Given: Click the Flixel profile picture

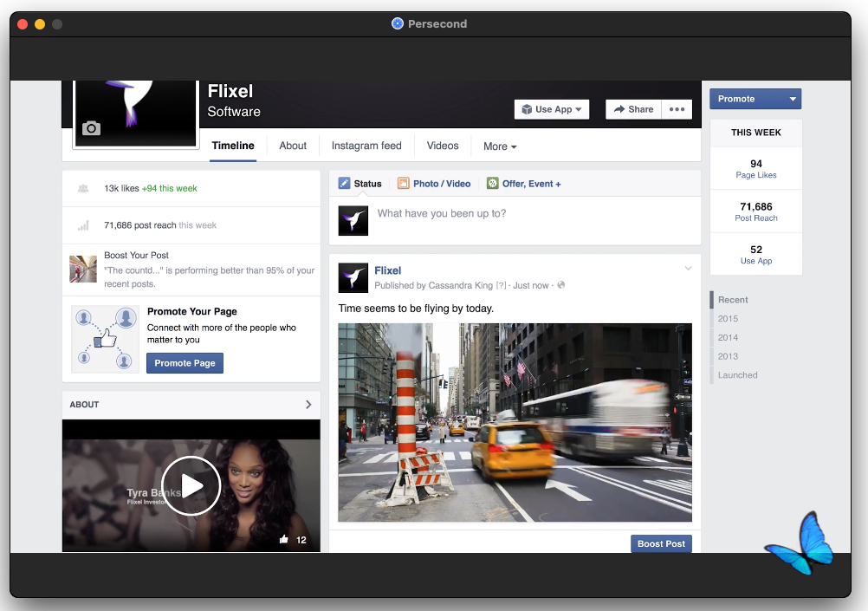Looking at the screenshot, I should point(136,114).
